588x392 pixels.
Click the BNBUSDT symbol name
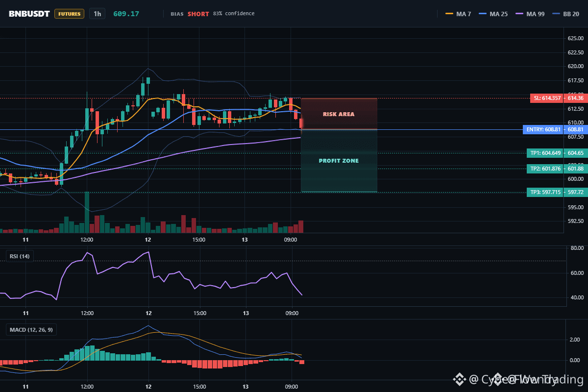(x=29, y=14)
